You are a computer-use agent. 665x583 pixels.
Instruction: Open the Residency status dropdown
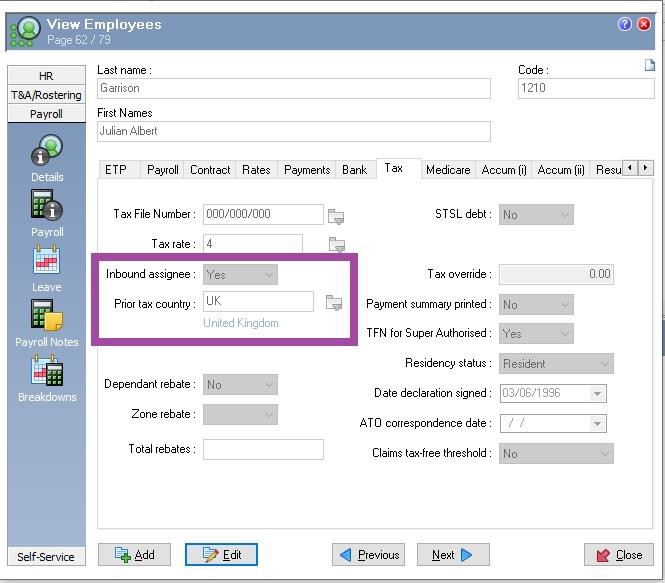pyautogui.click(x=603, y=364)
